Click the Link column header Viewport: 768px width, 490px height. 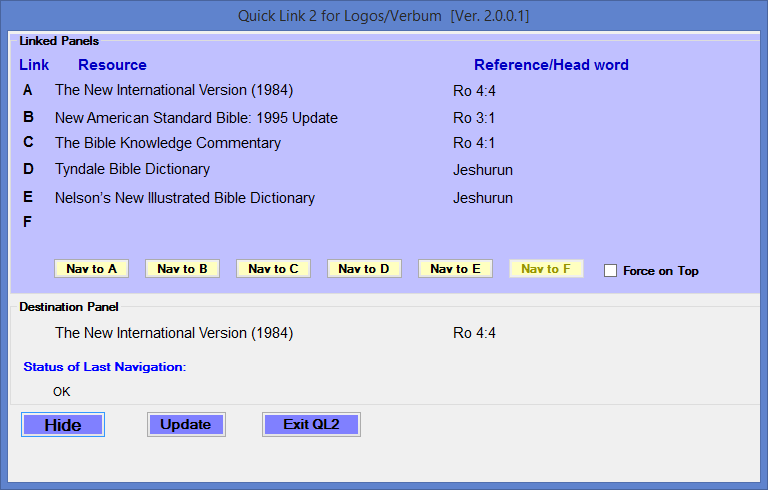click(34, 65)
